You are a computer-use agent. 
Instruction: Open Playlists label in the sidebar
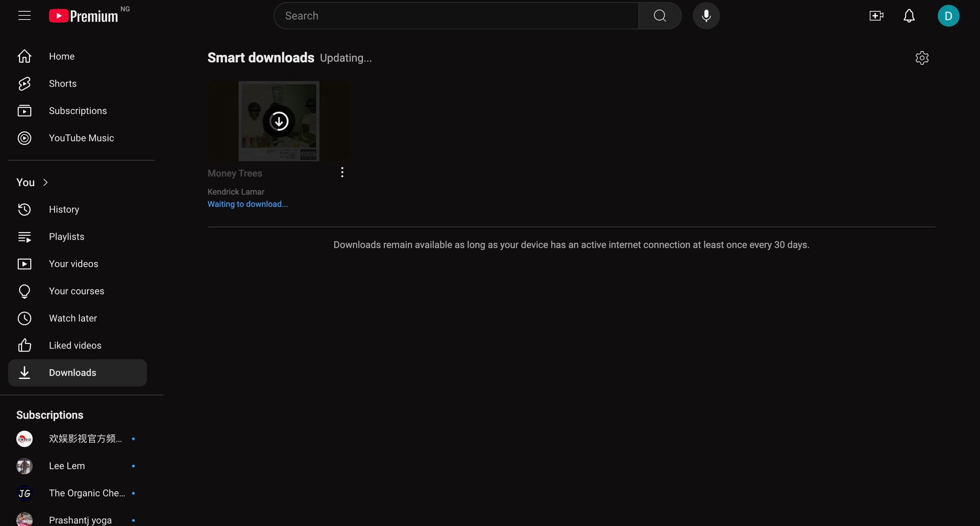click(x=67, y=237)
